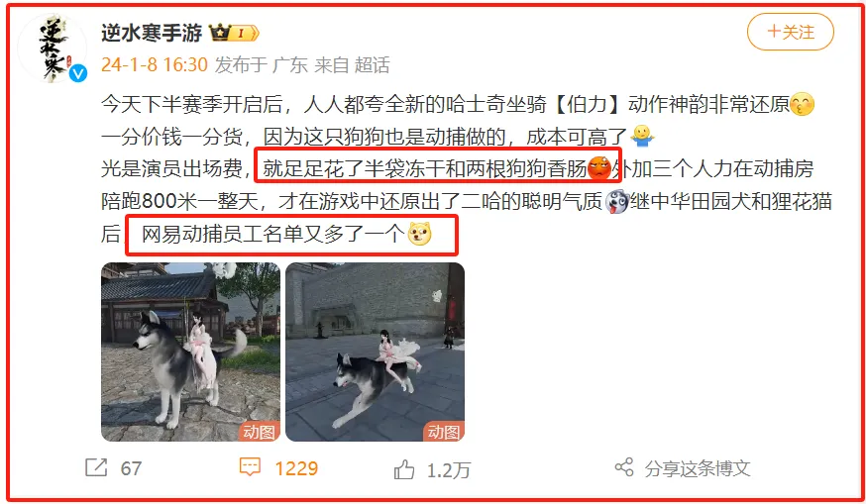The height and width of the screenshot is (504, 866).
Task: Click the 分享这条博文 share text
Action: pyautogui.click(x=698, y=468)
